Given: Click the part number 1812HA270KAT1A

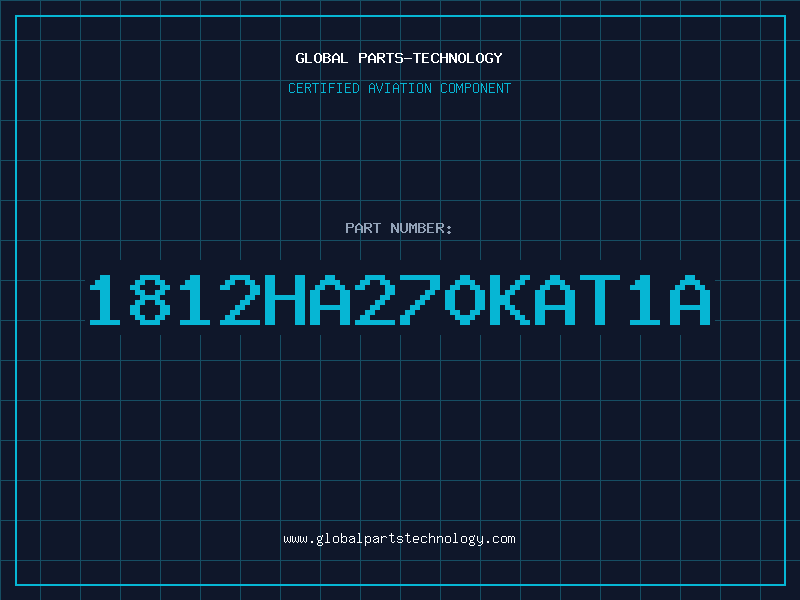Looking at the screenshot, I should coord(400,300).
